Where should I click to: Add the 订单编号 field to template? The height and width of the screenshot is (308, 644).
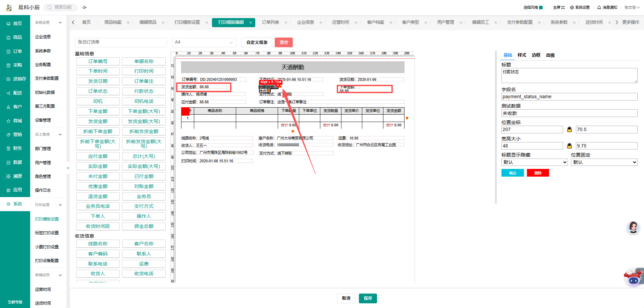coord(98,61)
